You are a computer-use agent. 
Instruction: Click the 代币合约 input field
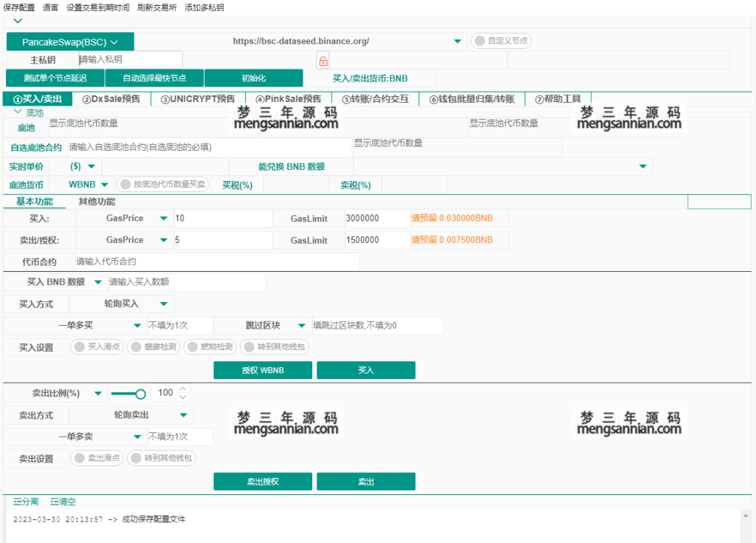pyautogui.click(x=217, y=262)
